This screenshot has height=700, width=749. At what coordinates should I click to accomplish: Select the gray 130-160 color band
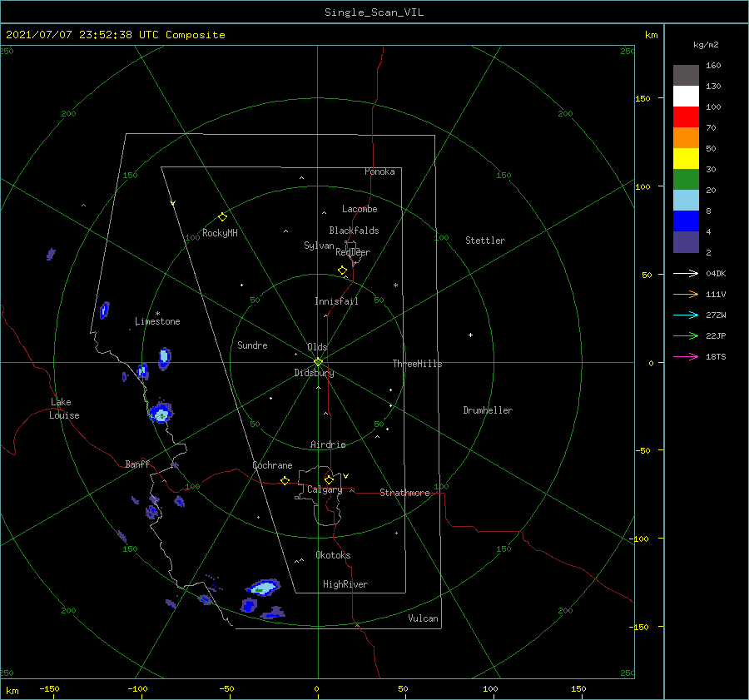point(686,76)
